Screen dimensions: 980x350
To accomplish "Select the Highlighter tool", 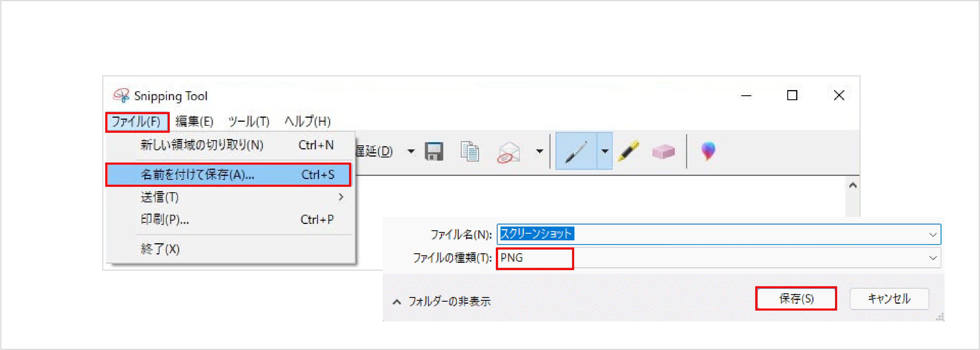I will pyautogui.click(x=628, y=151).
